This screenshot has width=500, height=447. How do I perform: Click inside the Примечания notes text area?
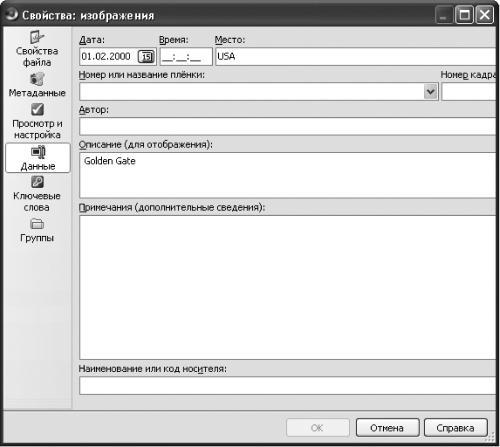(x=287, y=287)
